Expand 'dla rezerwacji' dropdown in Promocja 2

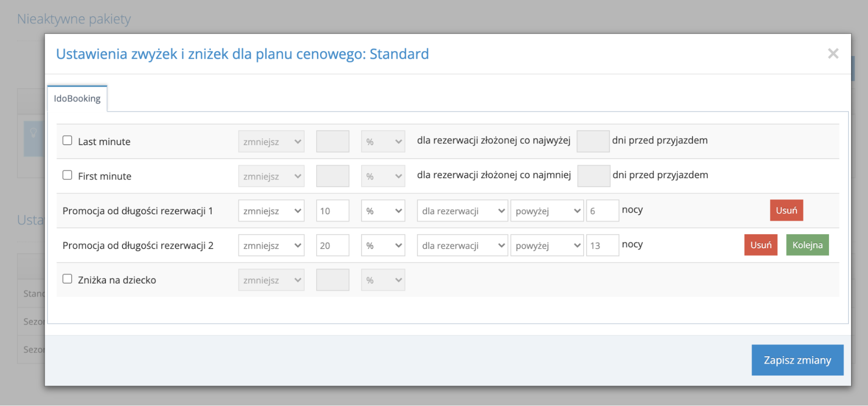click(462, 246)
